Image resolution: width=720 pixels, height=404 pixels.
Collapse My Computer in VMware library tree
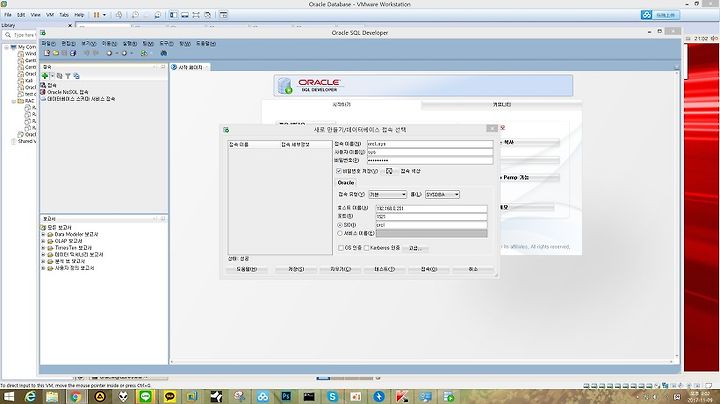tap(6, 47)
